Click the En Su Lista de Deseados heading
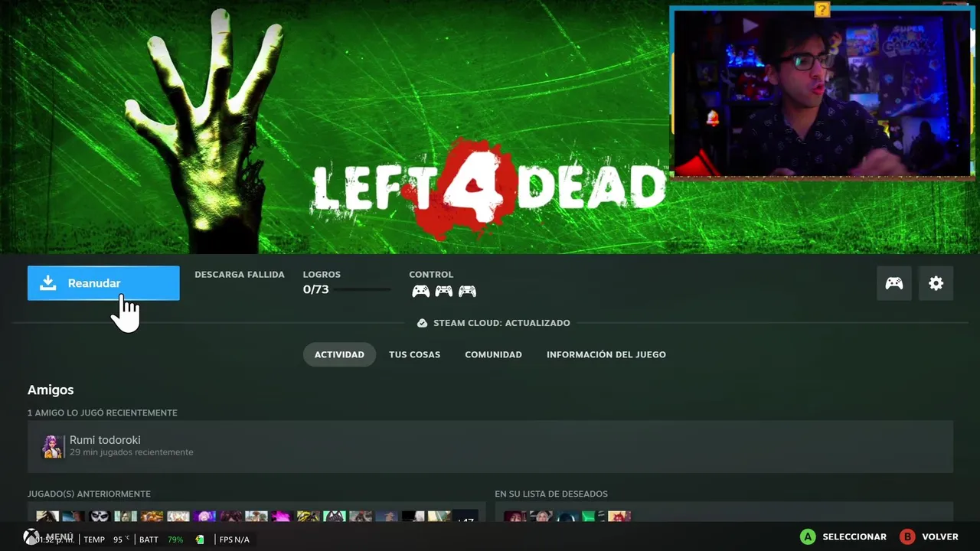 tap(551, 494)
